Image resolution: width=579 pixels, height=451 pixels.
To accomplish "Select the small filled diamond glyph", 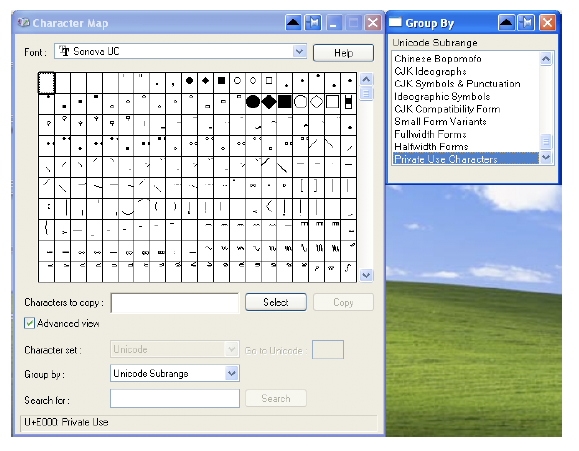I will coord(206,81).
